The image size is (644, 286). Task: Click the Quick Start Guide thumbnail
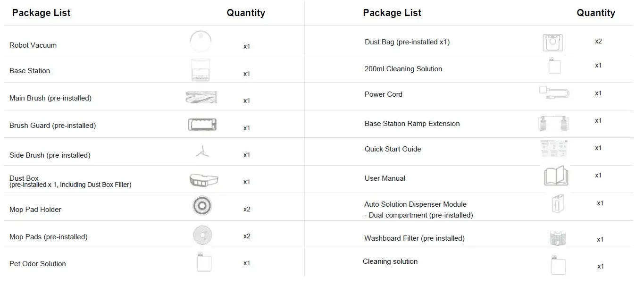click(x=553, y=149)
